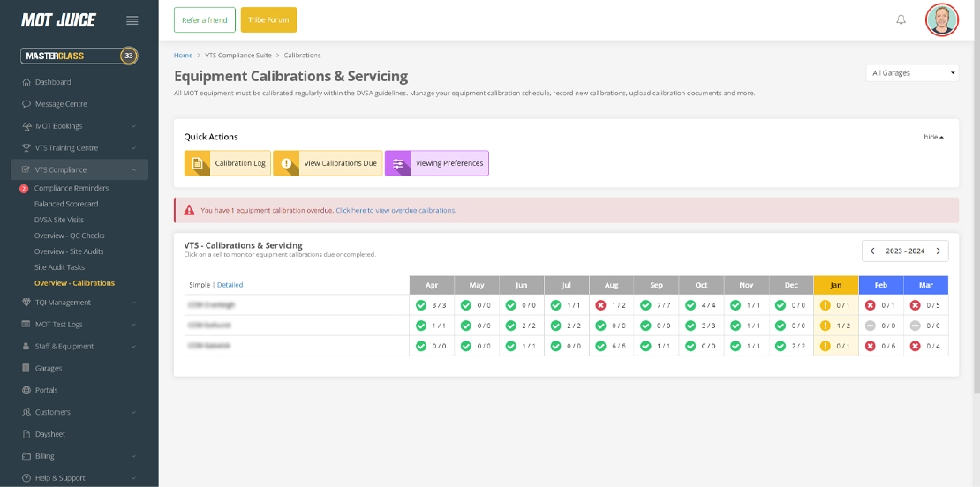Image resolution: width=980 pixels, height=487 pixels.
Task: Open the Calibration Log quick action
Action: click(228, 163)
